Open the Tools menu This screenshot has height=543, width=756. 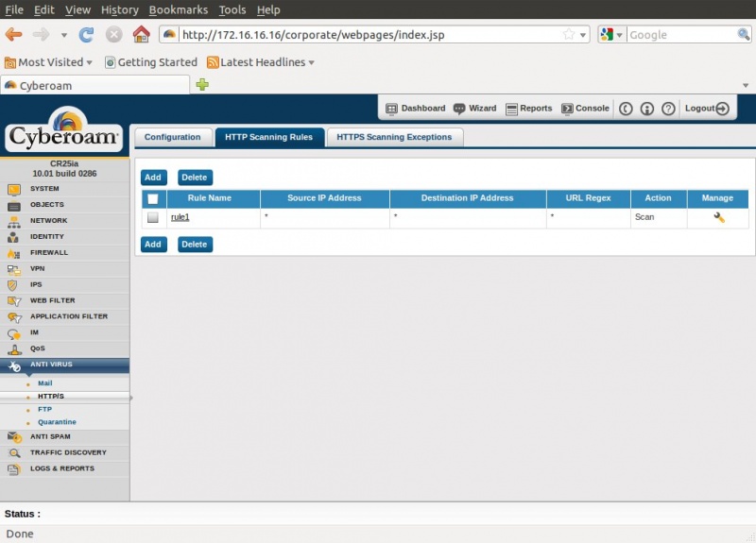click(x=232, y=9)
